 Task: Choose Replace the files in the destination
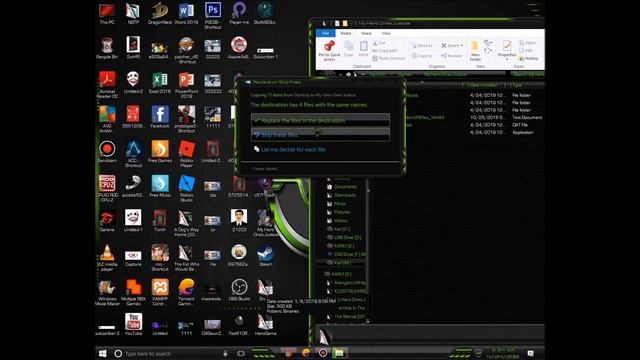click(320, 120)
